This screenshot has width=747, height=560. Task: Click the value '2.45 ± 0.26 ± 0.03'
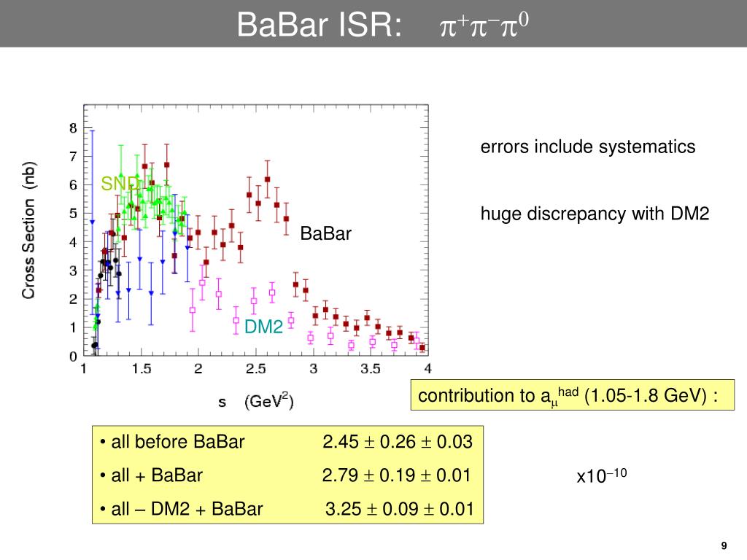click(x=398, y=441)
